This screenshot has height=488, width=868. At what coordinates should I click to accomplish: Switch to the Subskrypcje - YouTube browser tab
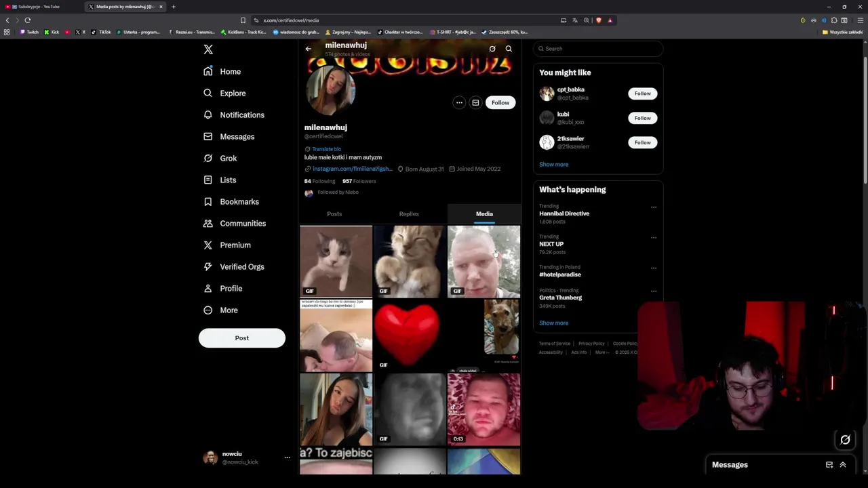(x=39, y=7)
